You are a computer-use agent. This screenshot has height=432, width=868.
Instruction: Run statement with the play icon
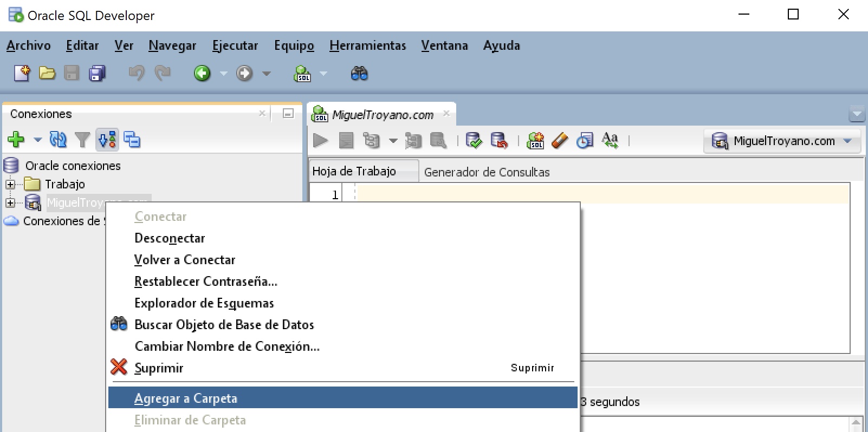[321, 141]
